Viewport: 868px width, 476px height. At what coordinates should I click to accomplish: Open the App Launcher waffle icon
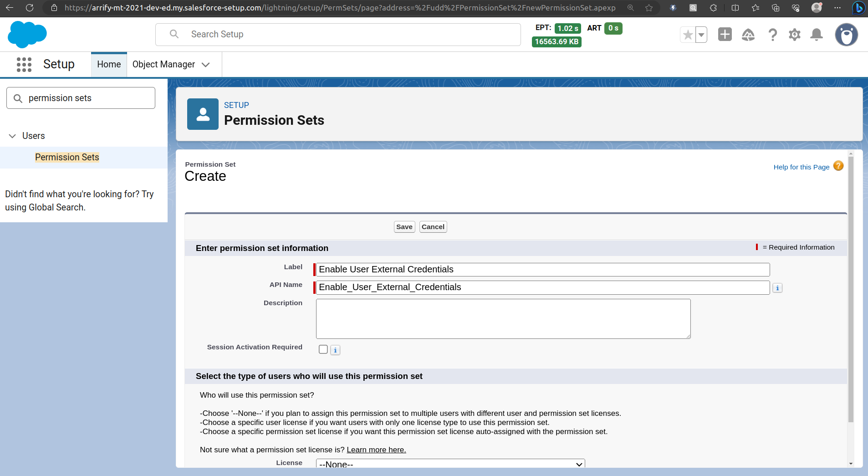click(24, 64)
